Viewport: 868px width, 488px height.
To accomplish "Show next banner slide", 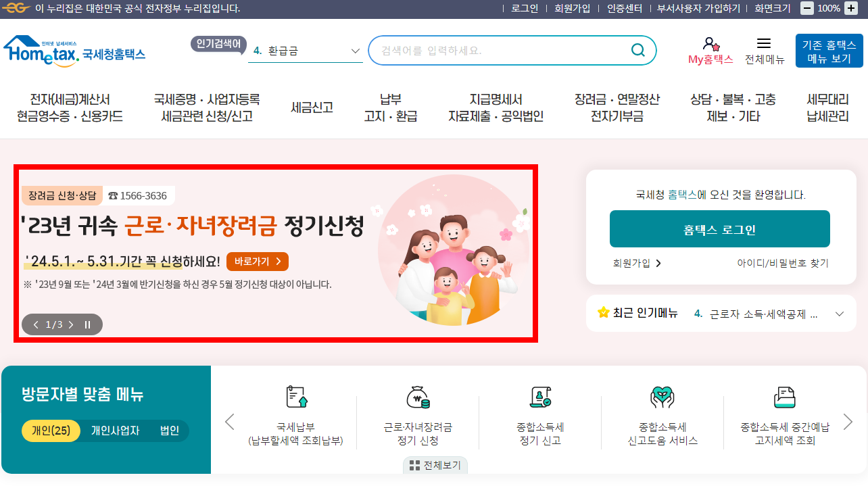I will click(71, 324).
